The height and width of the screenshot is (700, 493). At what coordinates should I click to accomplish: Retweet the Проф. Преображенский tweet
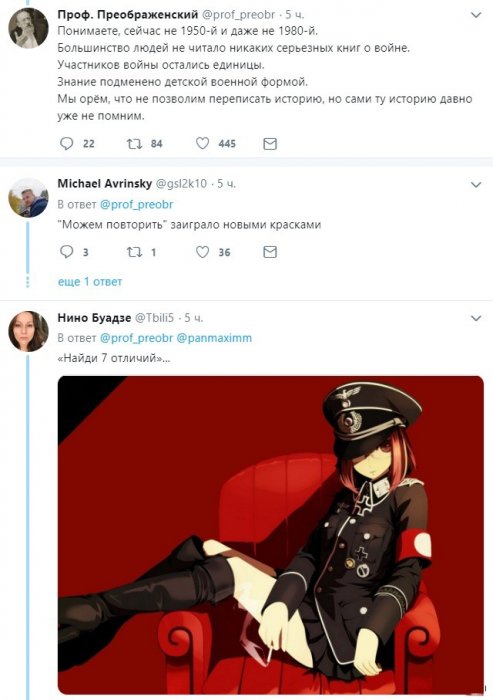pos(134,143)
